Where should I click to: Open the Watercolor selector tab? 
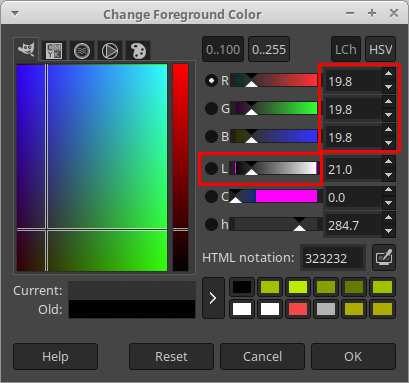82,51
